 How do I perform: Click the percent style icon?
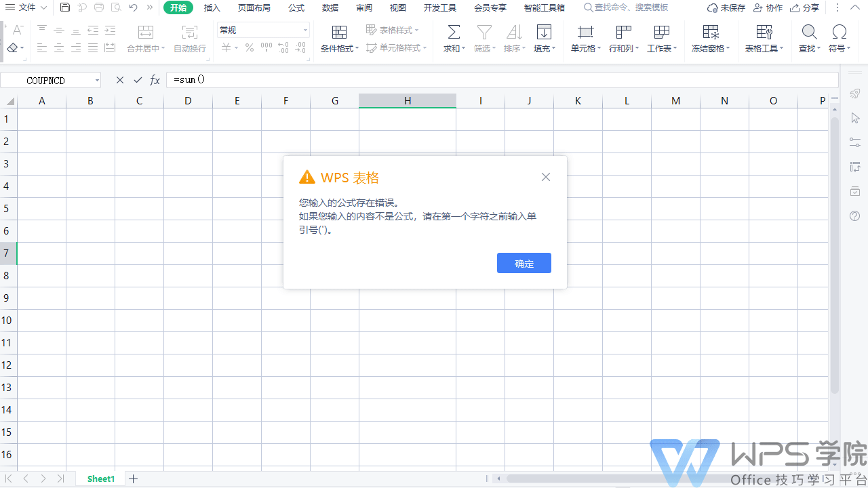(250, 48)
